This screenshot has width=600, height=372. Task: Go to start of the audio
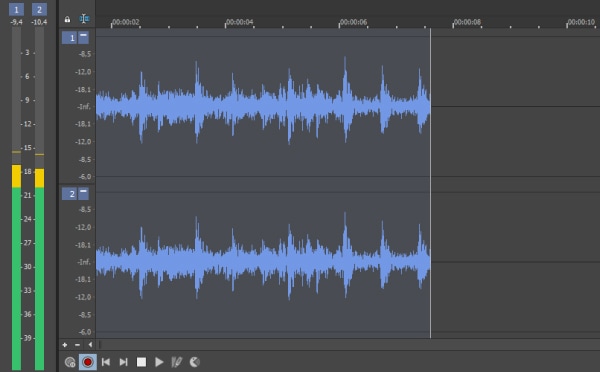106,362
